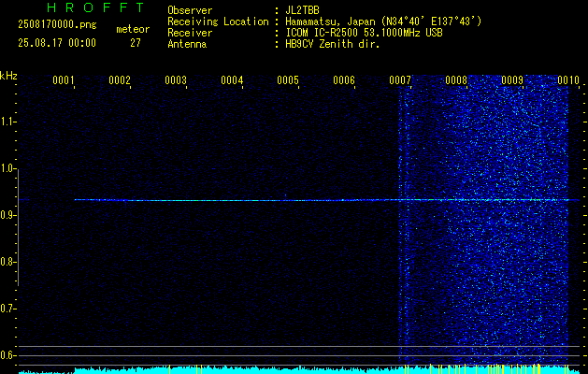
Task: Click the kHz axis unit label
Action: pos(8,76)
